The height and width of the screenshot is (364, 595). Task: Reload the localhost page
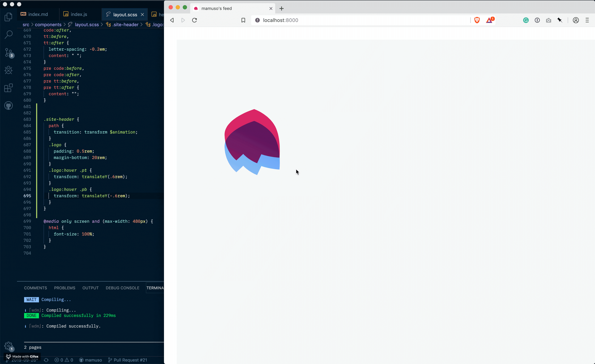(194, 20)
